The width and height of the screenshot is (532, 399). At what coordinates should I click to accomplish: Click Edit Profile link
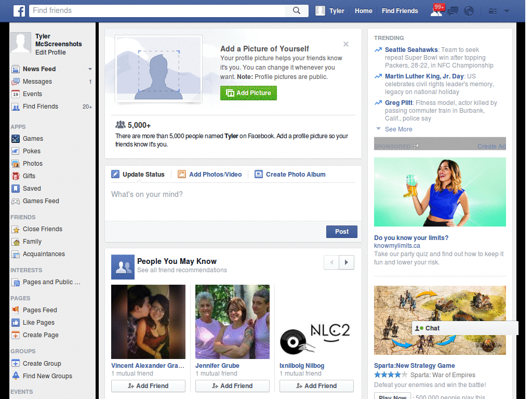[x=50, y=52]
